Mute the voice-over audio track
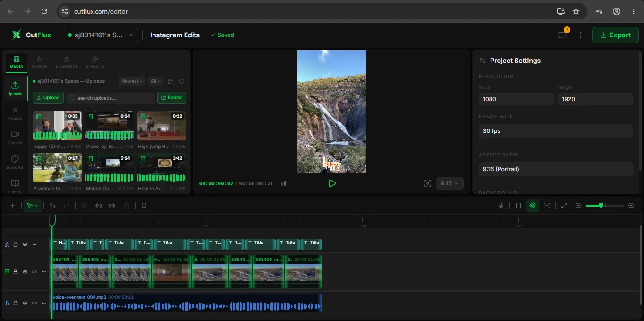Viewport: 644px width, 321px height. (x=34, y=303)
